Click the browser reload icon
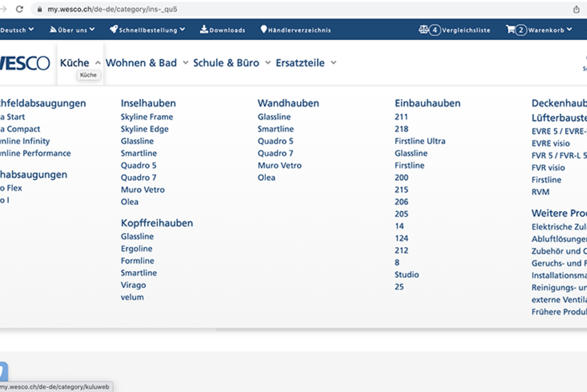 pos(19,9)
